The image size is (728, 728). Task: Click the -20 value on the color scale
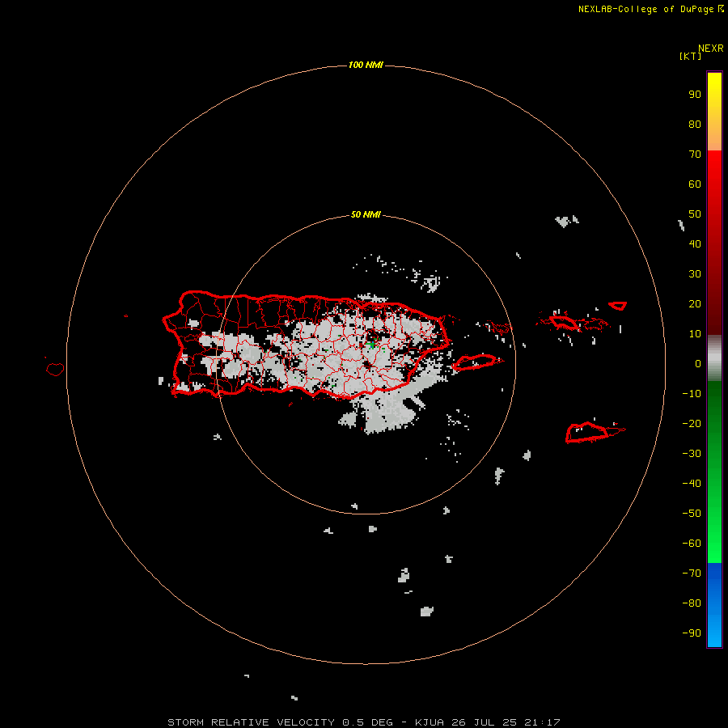pos(692,424)
